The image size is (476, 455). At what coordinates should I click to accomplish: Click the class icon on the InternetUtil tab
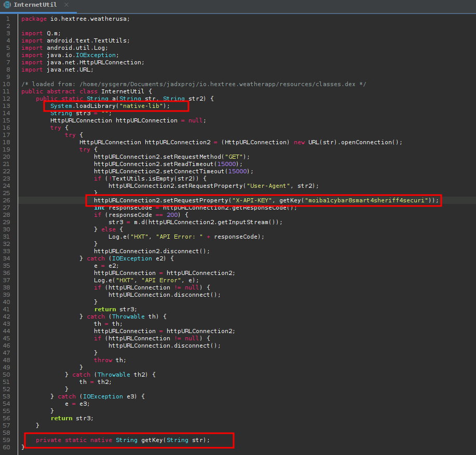click(5, 5)
